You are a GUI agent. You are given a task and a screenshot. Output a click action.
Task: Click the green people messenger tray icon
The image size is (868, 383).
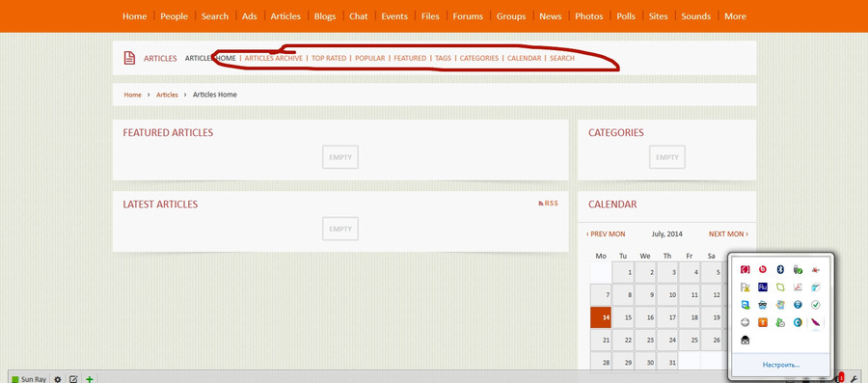click(780, 322)
